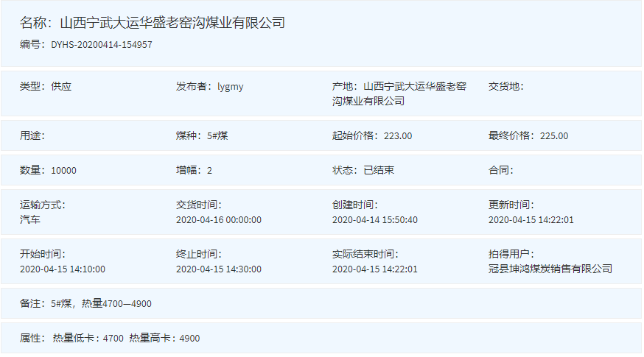Click the remark 5#煤，热量4700—4900
The height and width of the screenshot is (357, 644).
tap(101, 304)
